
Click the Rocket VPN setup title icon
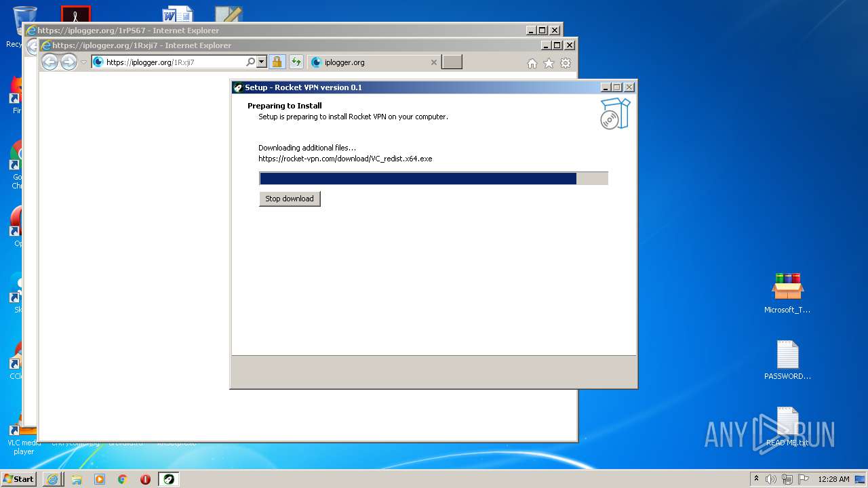click(x=237, y=87)
